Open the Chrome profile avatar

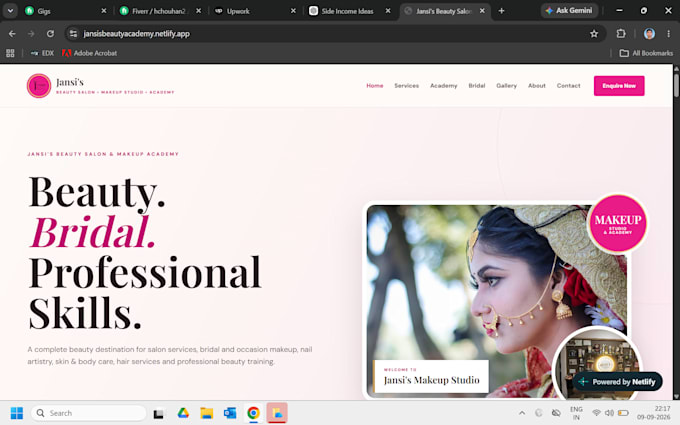pyautogui.click(x=649, y=33)
